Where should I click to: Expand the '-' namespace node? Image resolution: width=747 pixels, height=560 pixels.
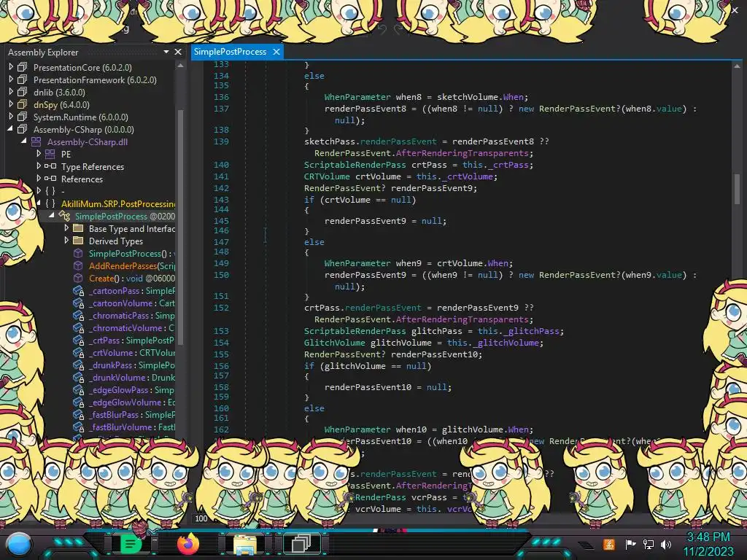click(39, 190)
